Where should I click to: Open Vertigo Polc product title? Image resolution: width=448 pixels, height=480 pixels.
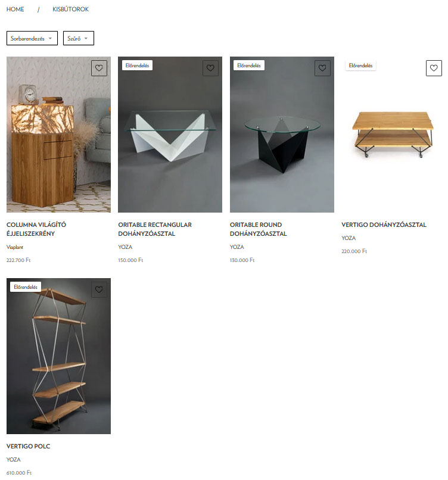[x=28, y=446]
